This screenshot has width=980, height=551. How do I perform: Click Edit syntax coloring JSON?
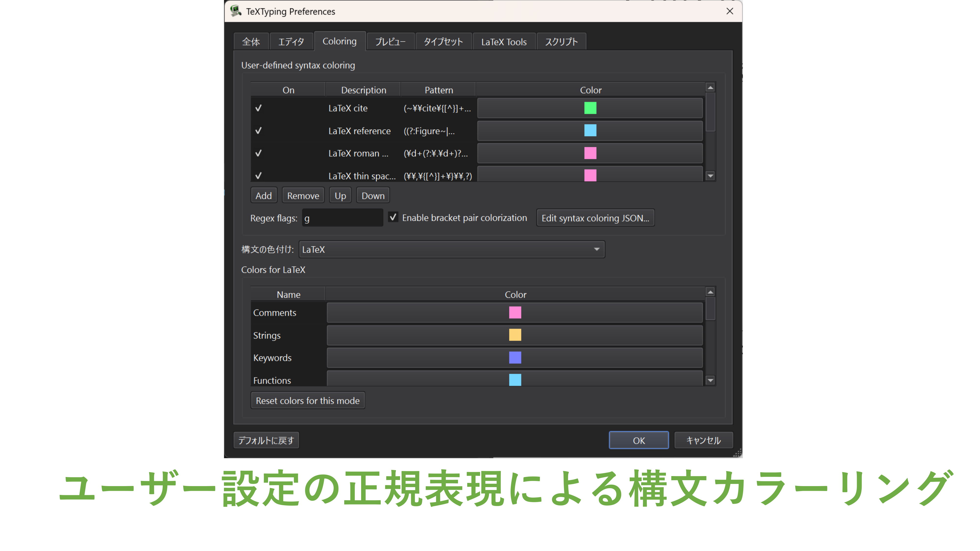(x=595, y=217)
